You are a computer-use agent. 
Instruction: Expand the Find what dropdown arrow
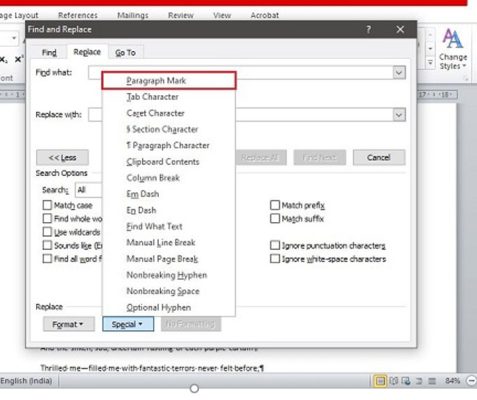[x=399, y=72]
